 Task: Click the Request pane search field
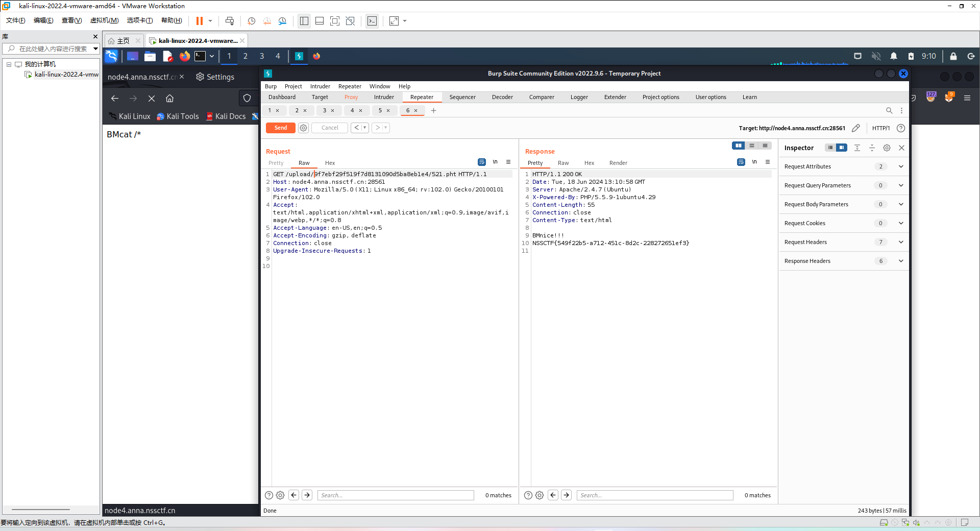tap(396, 495)
